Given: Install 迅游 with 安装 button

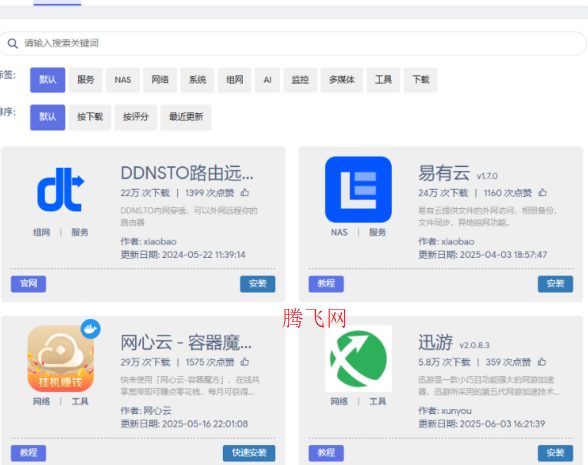Looking at the screenshot, I should tap(555, 453).
